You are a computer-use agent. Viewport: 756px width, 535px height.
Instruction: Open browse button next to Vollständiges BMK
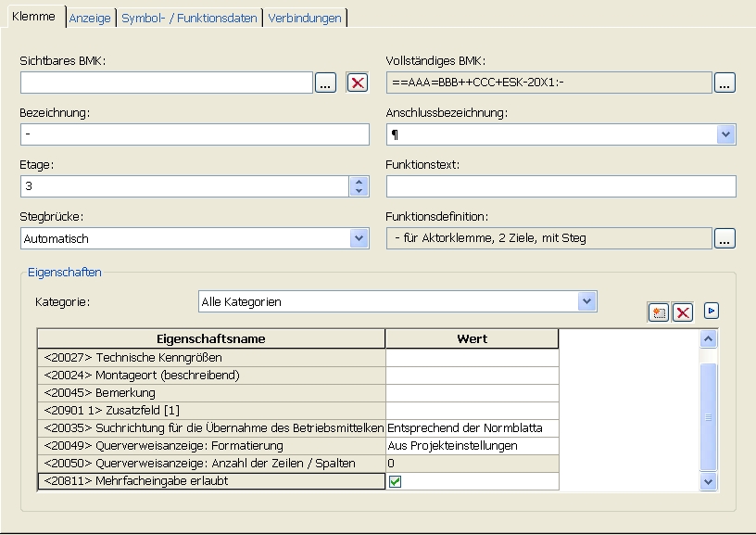(x=724, y=83)
